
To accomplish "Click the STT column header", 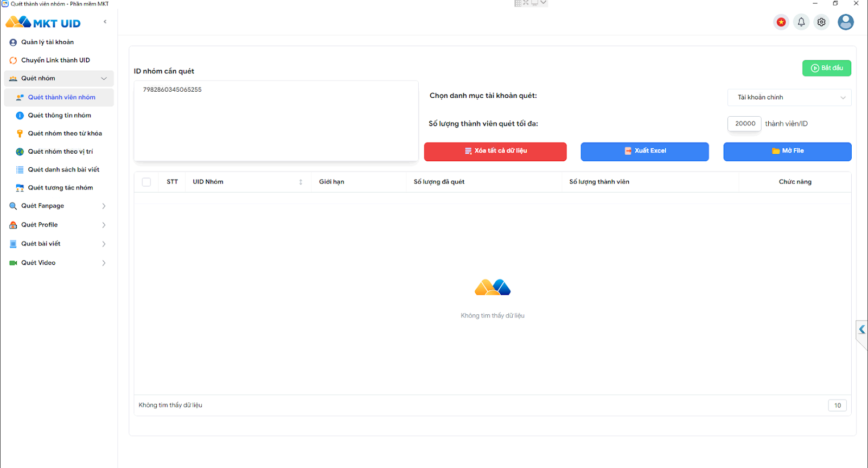I will tap(172, 182).
